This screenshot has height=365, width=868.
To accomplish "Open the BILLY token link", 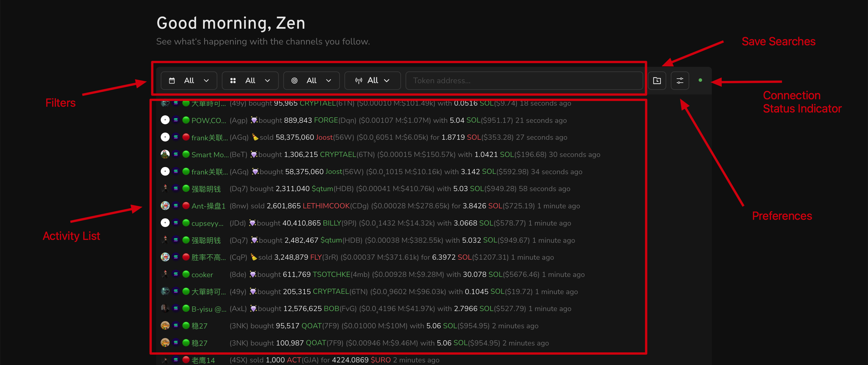I will (332, 223).
